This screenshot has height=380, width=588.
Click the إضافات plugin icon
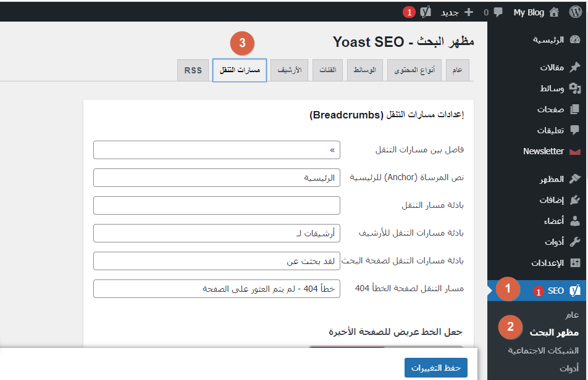click(x=575, y=200)
